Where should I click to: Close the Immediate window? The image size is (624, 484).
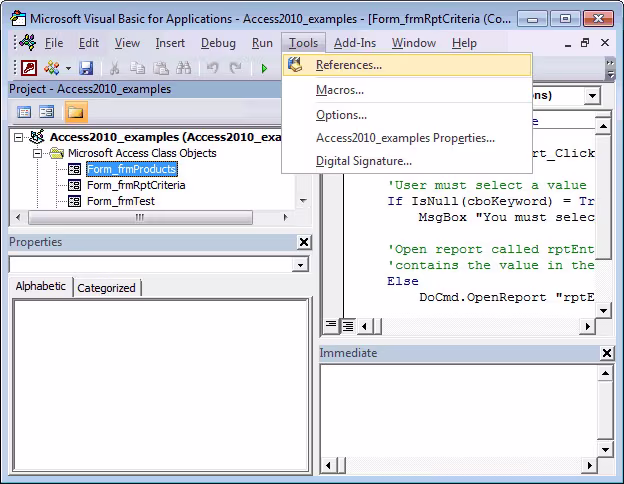[x=606, y=353]
